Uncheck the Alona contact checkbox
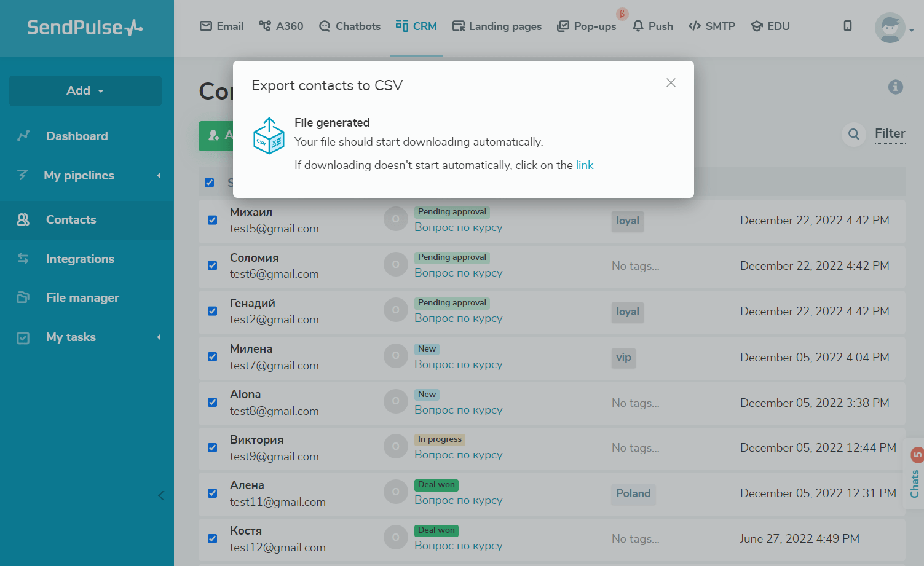 tap(213, 403)
